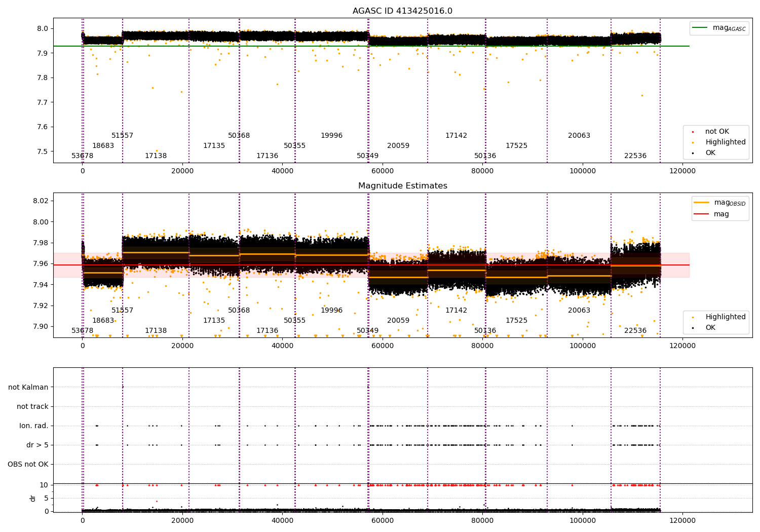The height and width of the screenshot is (532, 760).
Task: Click 'Highlighted' in the Magnitude Estimates legend
Action: coord(719,317)
